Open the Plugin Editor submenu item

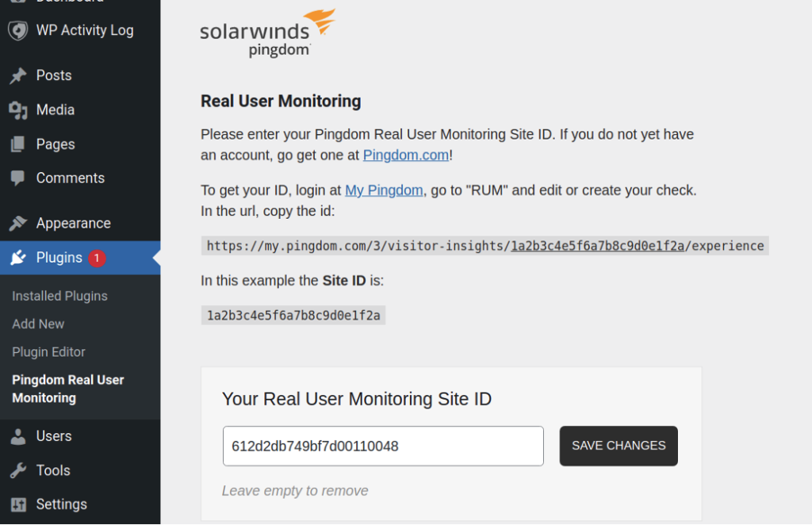coord(48,352)
